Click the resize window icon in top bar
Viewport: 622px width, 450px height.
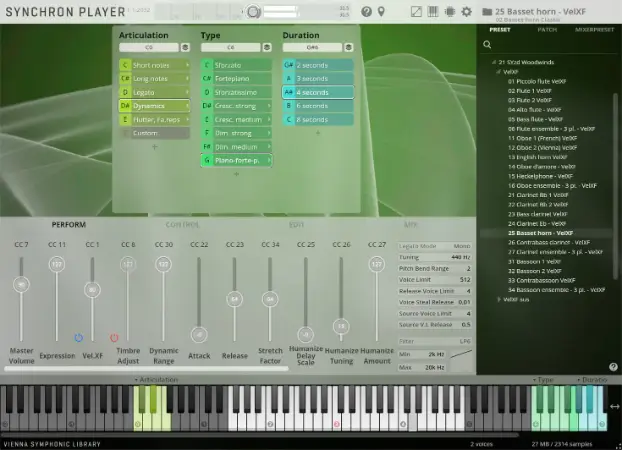[417, 12]
